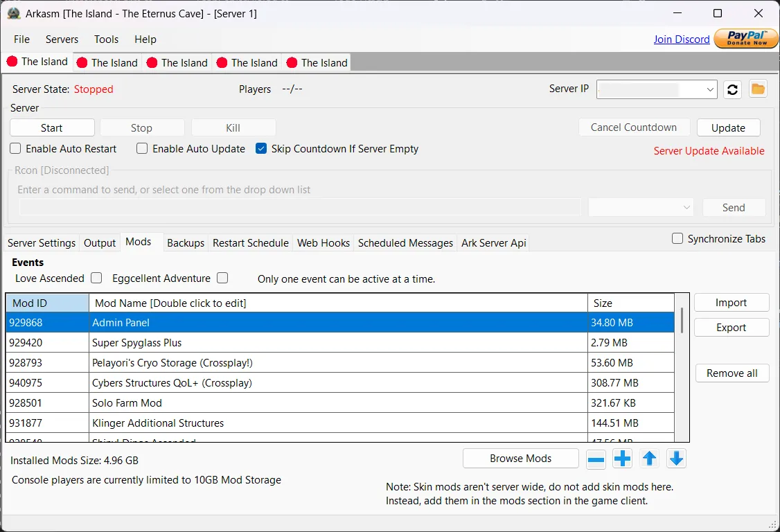780x532 pixels.
Task: Click the Rcon command input field
Action: 300,208
